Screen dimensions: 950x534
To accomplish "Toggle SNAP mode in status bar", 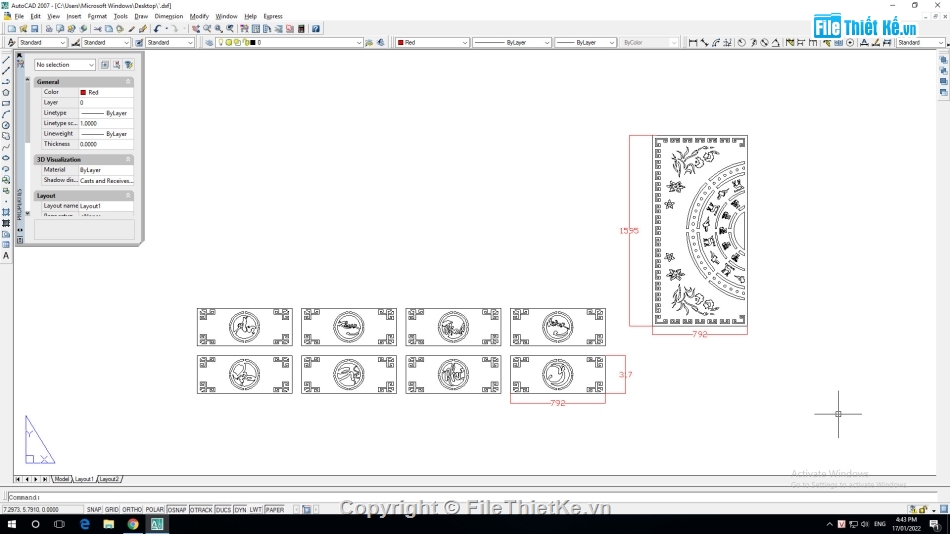I will (94, 510).
